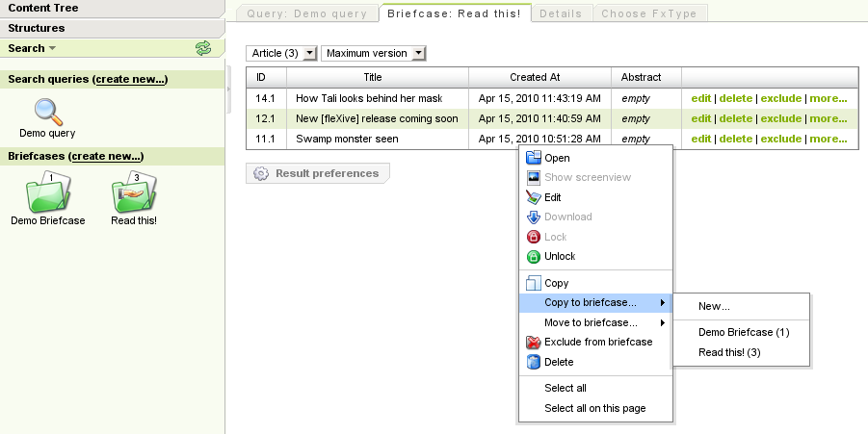Switch to the Details tab
Image resolution: width=868 pixels, height=434 pixels.
click(561, 13)
